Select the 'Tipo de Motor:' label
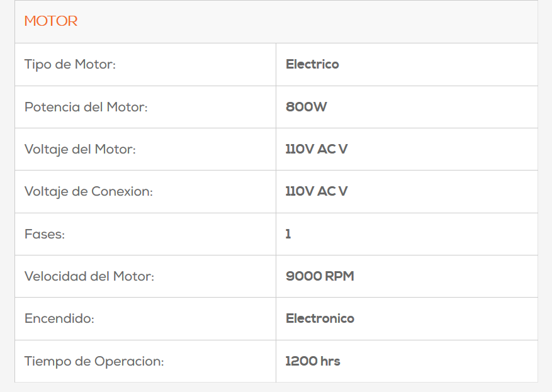The height and width of the screenshot is (392, 552). 70,64
